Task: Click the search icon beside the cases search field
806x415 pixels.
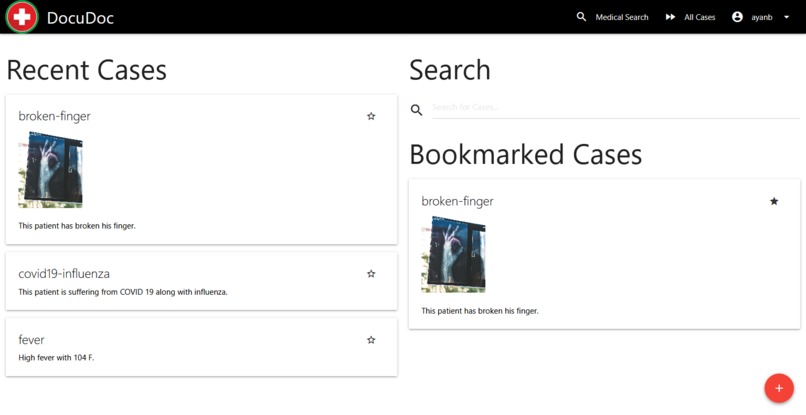Action: 416,110
